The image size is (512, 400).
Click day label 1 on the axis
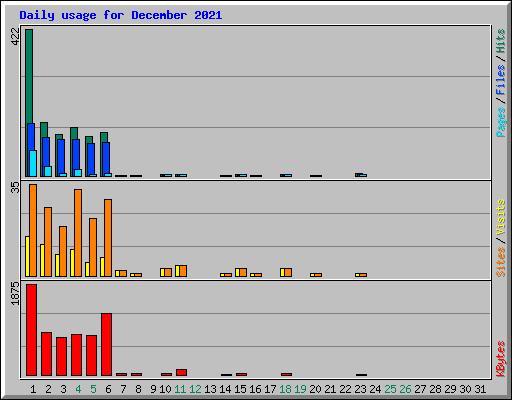tap(33, 389)
